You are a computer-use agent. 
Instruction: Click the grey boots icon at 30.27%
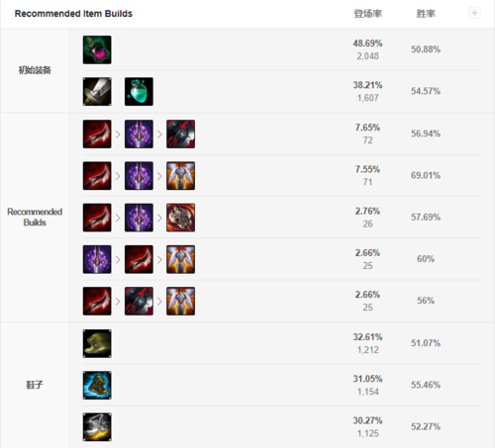(x=97, y=427)
